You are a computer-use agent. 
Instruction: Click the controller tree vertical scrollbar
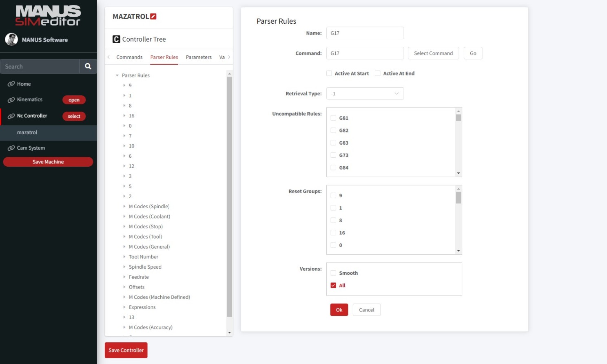coord(229,196)
